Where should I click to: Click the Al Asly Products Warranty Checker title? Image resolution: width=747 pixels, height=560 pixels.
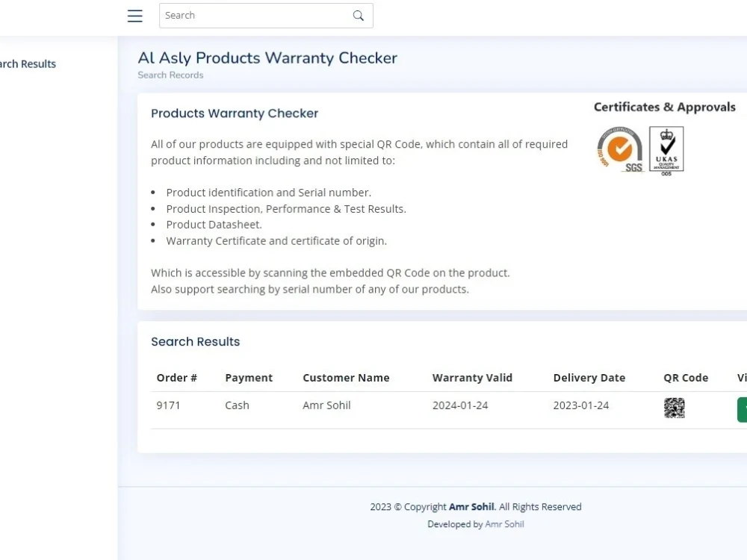(267, 57)
